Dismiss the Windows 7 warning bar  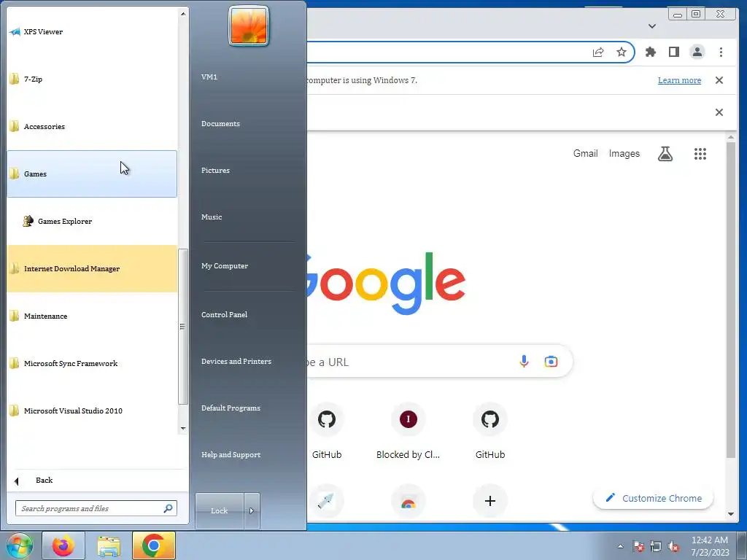[719, 80]
